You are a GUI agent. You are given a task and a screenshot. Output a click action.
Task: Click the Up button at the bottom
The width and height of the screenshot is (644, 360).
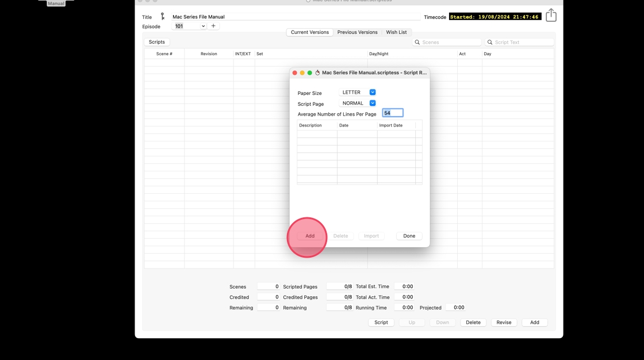coord(412,323)
